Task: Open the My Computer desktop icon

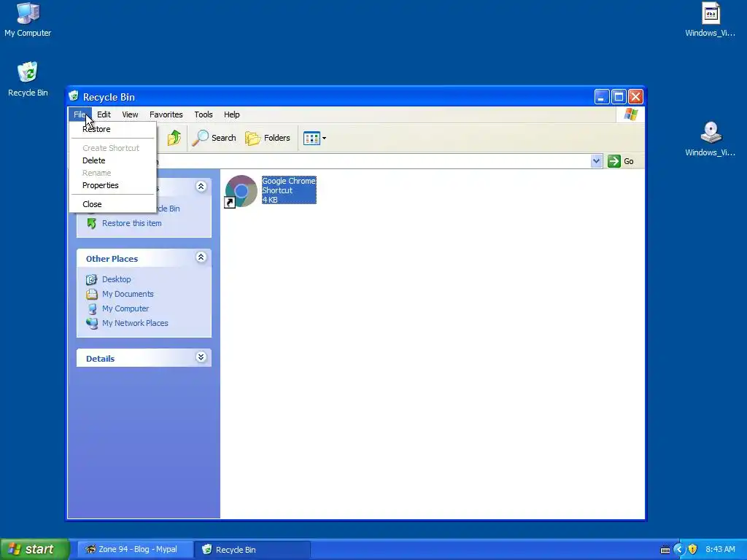Action: pyautogui.click(x=28, y=20)
